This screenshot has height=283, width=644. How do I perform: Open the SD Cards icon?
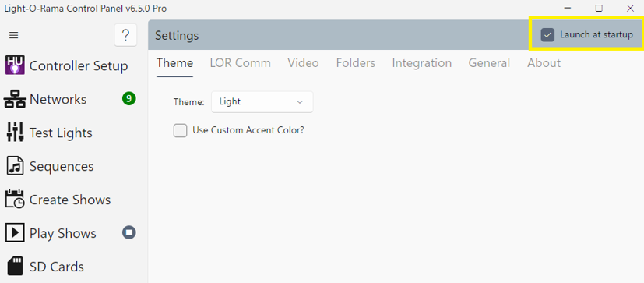tap(16, 267)
